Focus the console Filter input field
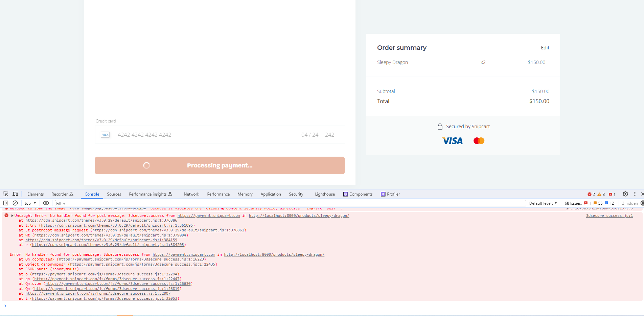 (290, 203)
